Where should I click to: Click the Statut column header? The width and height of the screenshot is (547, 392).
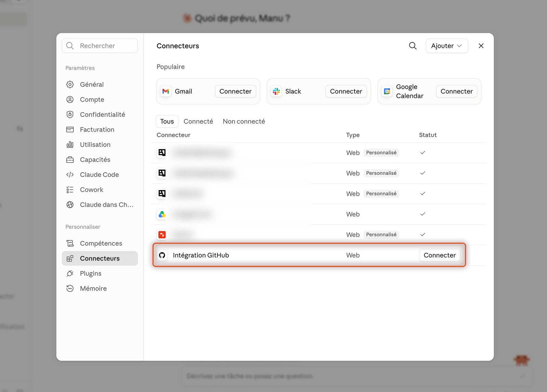428,135
